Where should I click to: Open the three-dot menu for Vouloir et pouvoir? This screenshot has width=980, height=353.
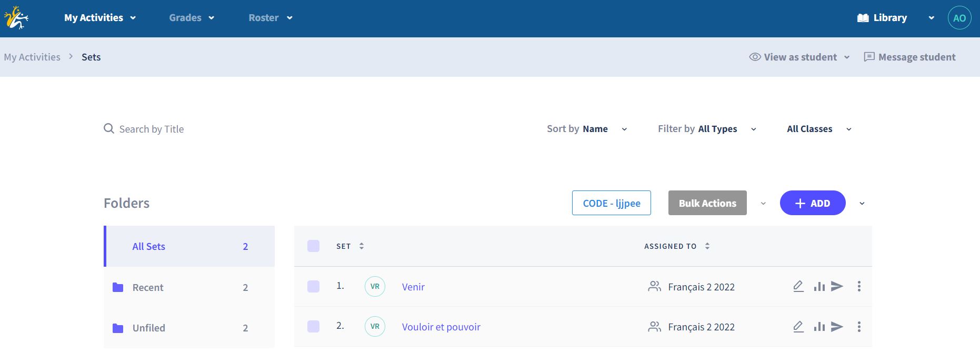(x=859, y=327)
